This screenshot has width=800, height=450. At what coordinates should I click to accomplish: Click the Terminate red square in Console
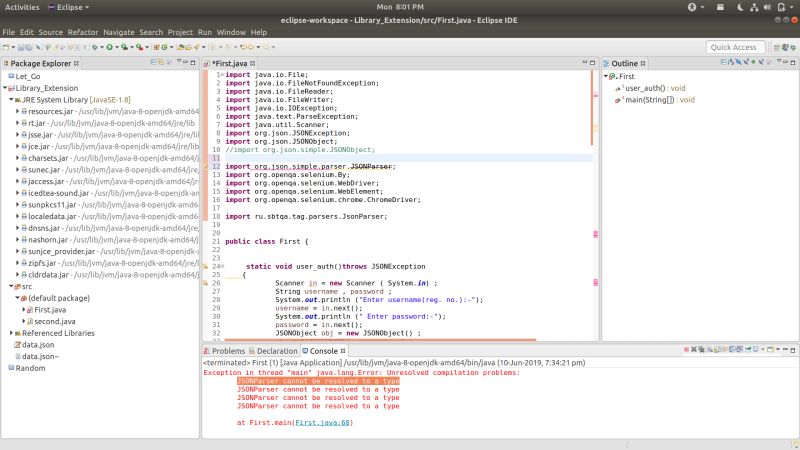click(x=686, y=349)
